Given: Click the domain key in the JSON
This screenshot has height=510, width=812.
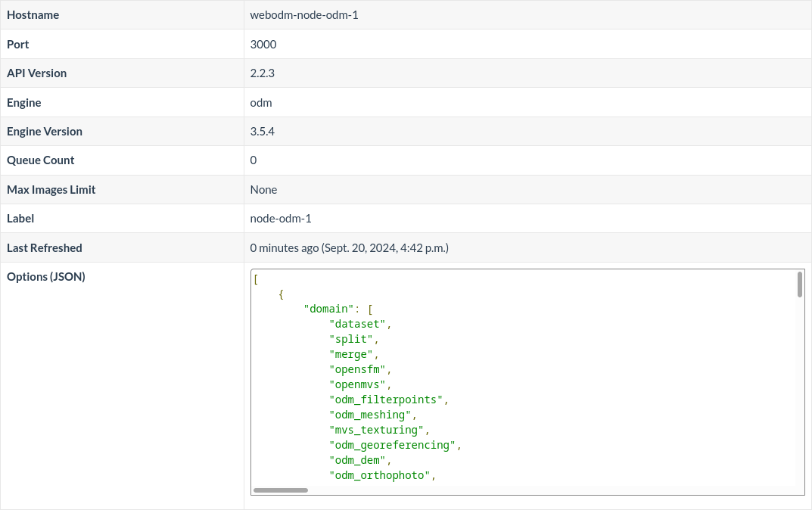Looking at the screenshot, I should tap(330, 309).
